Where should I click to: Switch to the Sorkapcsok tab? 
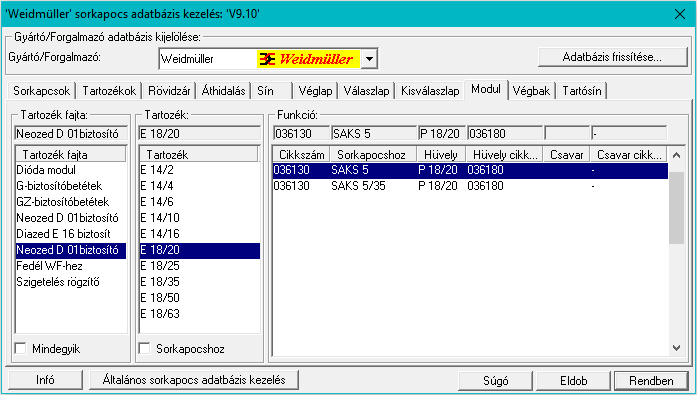41,91
